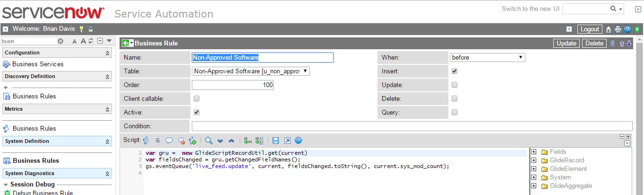
Task: Click the elevate privileges lock icon
Action: coord(90,29)
